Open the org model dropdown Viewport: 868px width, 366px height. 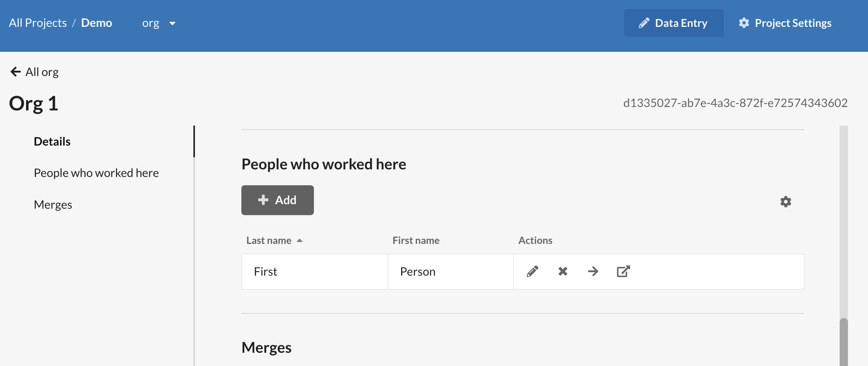pyautogui.click(x=159, y=23)
